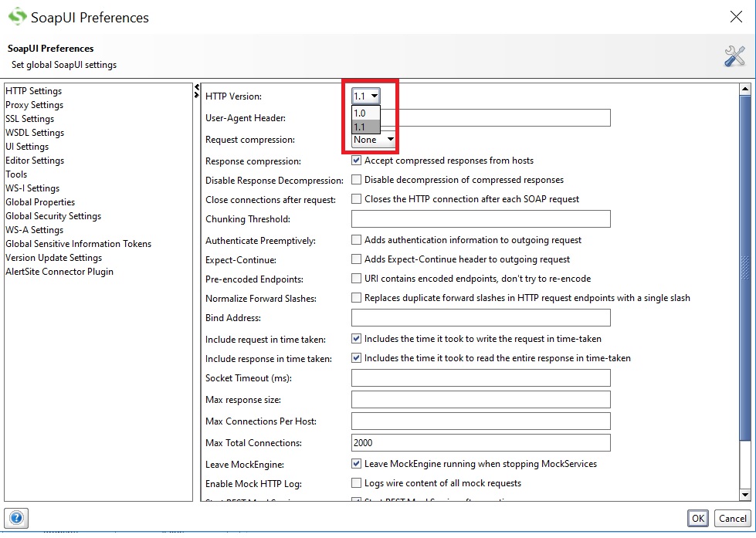Click Max Total Connections field showing 2000
The width and height of the screenshot is (756, 538).
pyautogui.click(x=480, y=442)
